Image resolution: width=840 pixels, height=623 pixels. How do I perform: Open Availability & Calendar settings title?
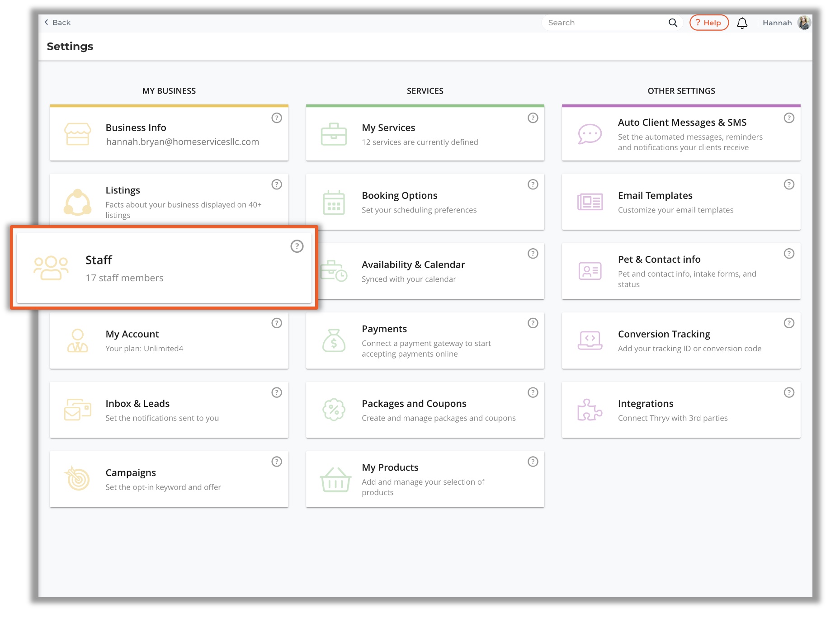[413, 265]
